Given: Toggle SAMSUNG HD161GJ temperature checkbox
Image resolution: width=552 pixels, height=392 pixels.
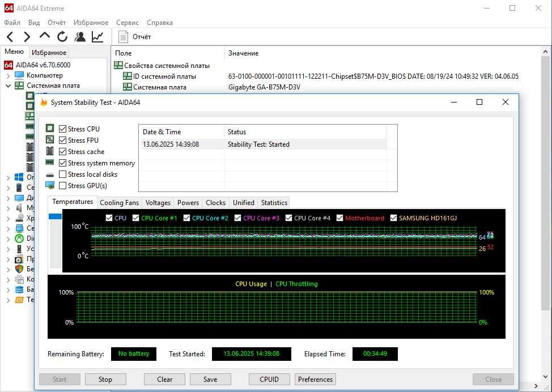Looking at the screenshot, I should (x=393, y=218).
